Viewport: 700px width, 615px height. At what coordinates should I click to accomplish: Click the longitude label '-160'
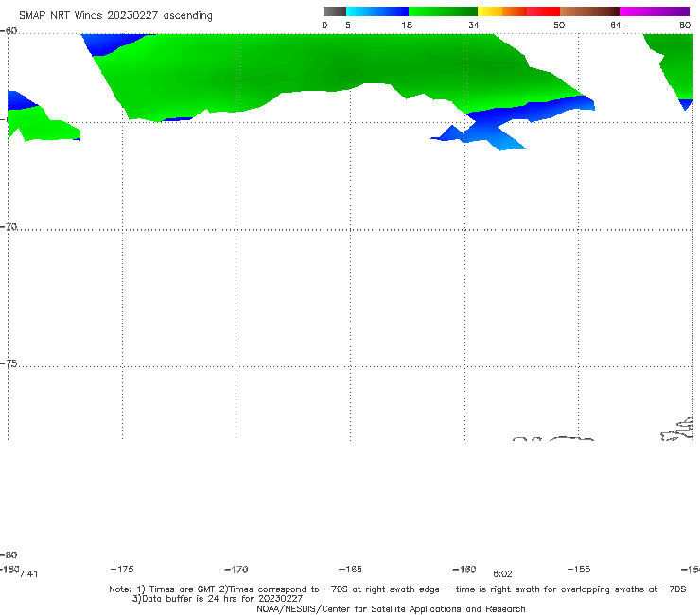(464, 570)
